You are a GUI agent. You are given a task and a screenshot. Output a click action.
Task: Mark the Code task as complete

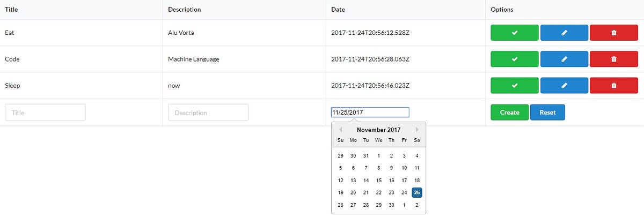[514, 59]
